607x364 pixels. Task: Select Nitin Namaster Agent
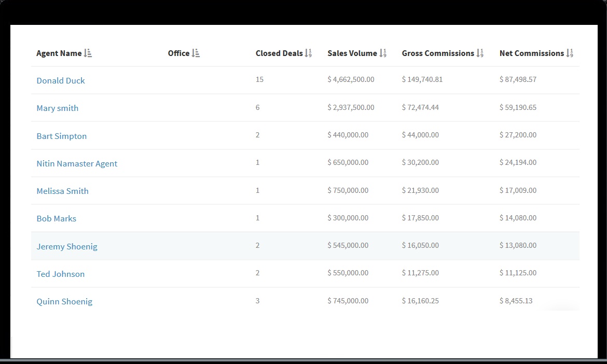pos(77,163)
